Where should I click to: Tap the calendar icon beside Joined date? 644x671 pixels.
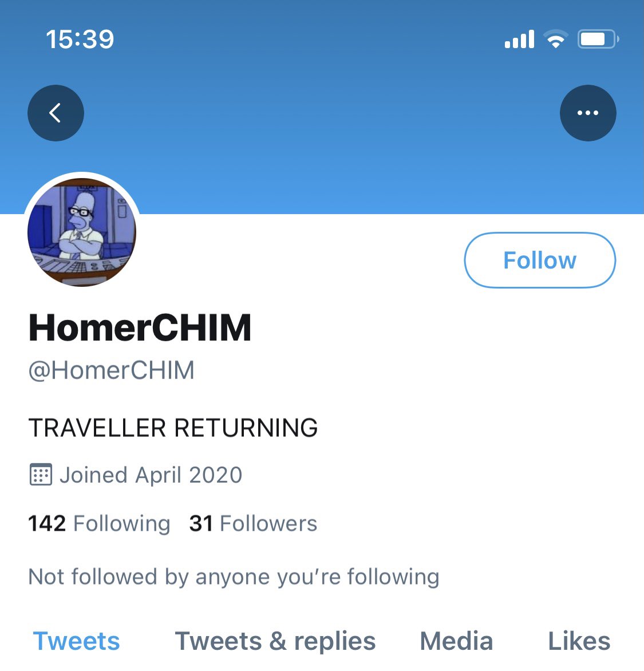tap(41, 475)
